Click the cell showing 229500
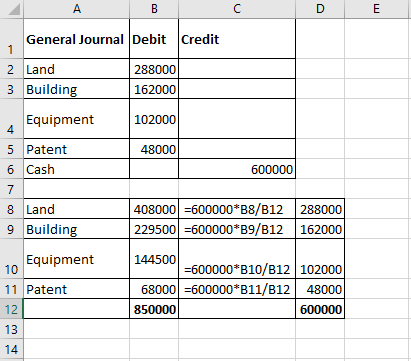The height and width of the screenshot is (361, 411). (154, 229)
